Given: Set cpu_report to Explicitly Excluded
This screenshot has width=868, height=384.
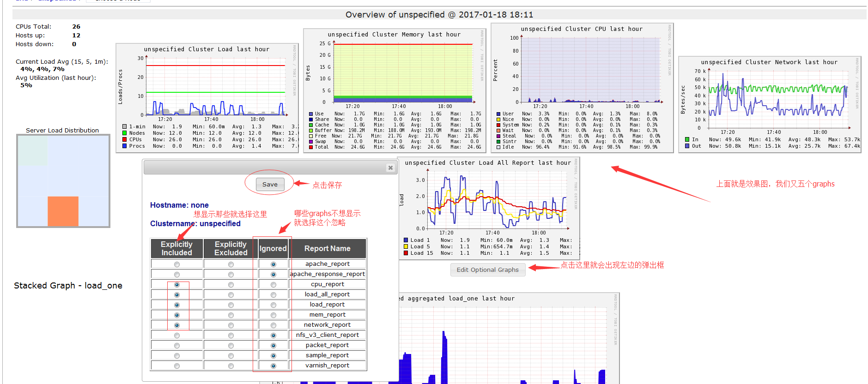Looking at the screenshot, I should point(231,285).
